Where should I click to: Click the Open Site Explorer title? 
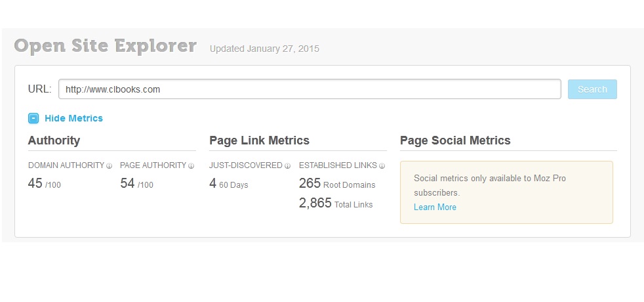[x=105, y=47]
